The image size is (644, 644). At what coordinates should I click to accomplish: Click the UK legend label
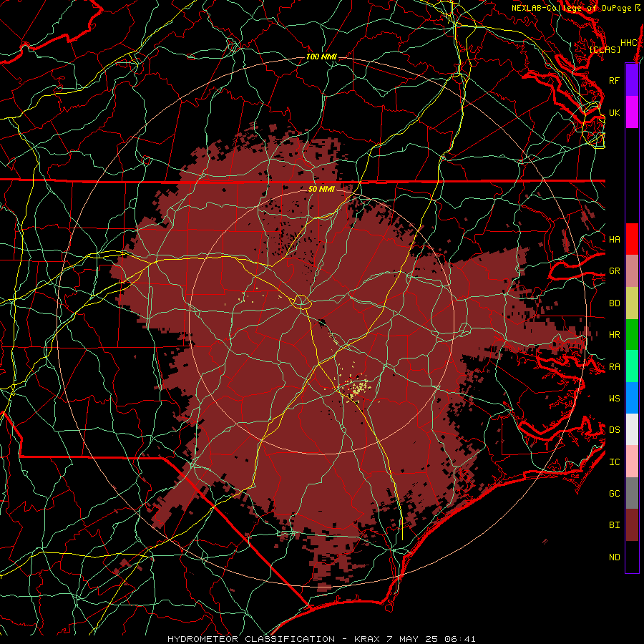[x=614, y=112]
